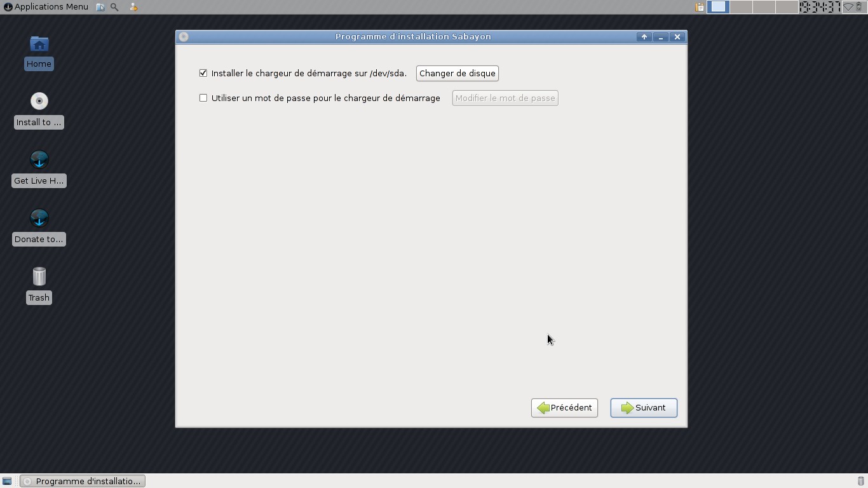The image size is (868, 488).
Task: Go back with the Précédent button
Action: click(x=564, y=408)
